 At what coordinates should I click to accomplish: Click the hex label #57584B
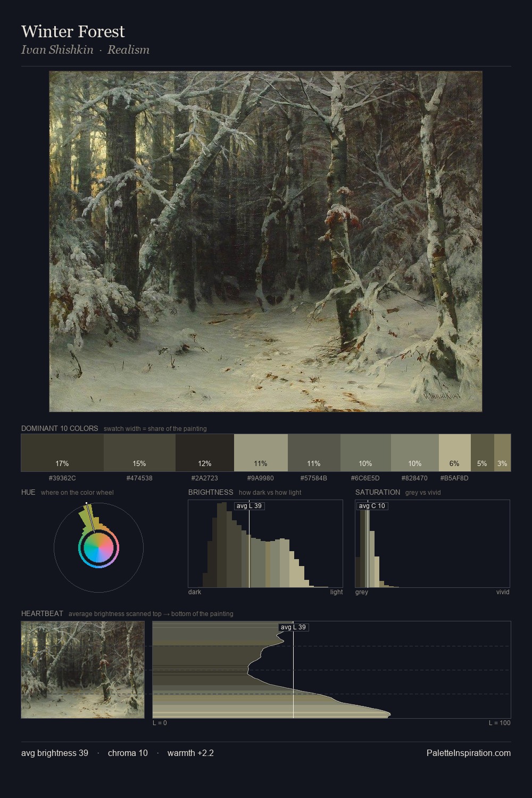point(314,478)
